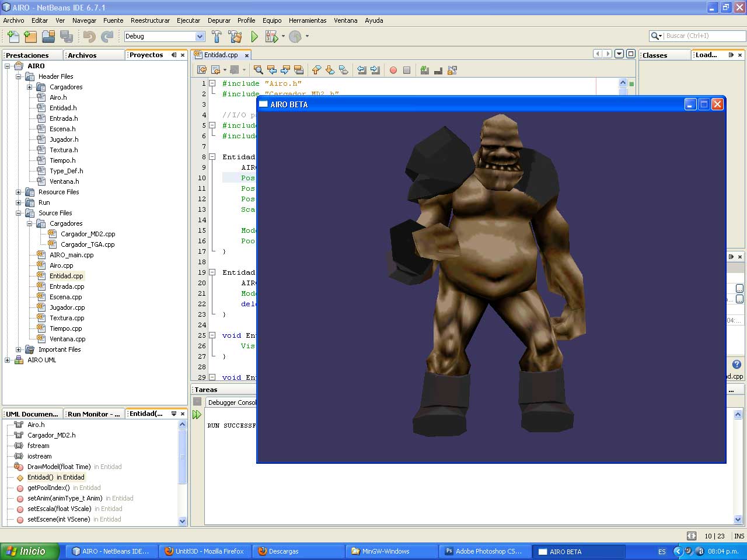
Task: Open the Herramientas menu
Action: 308,20
